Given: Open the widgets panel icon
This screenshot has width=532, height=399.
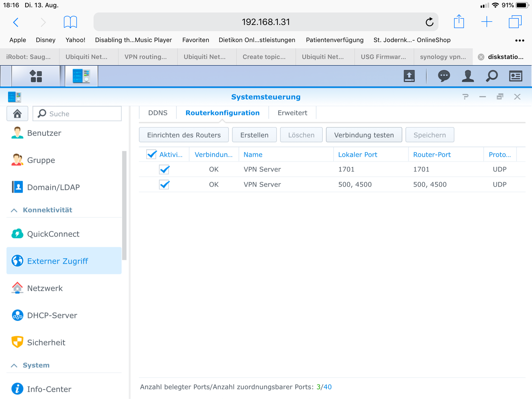Looking at the screenshot, I should pos(516,76).
